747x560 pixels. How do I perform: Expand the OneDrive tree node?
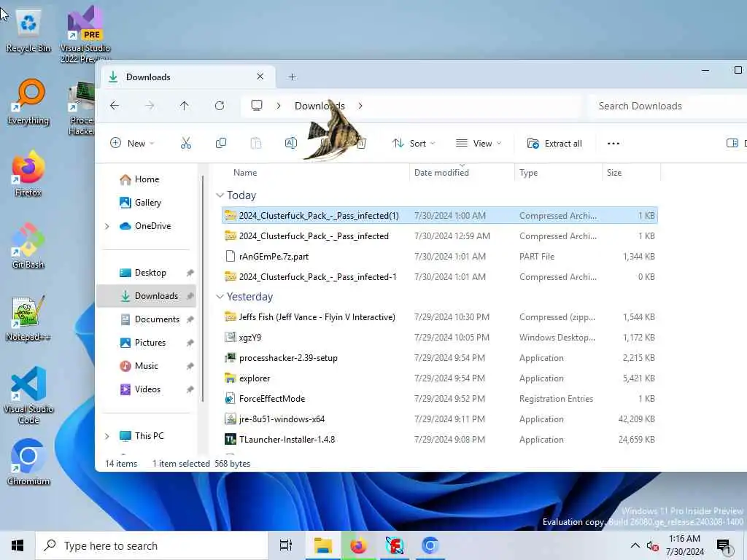coord(107,226)
